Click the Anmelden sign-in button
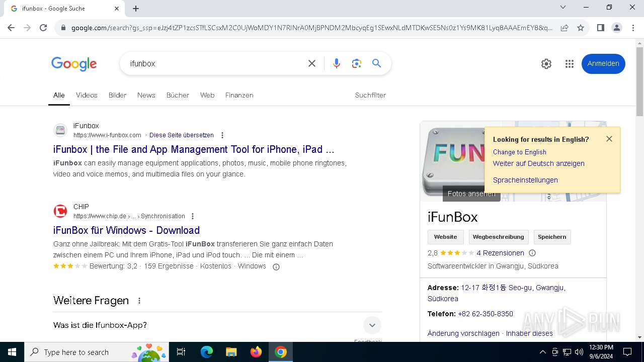The width and height of the screenshot is (644, 362). [x=603, y=64]
